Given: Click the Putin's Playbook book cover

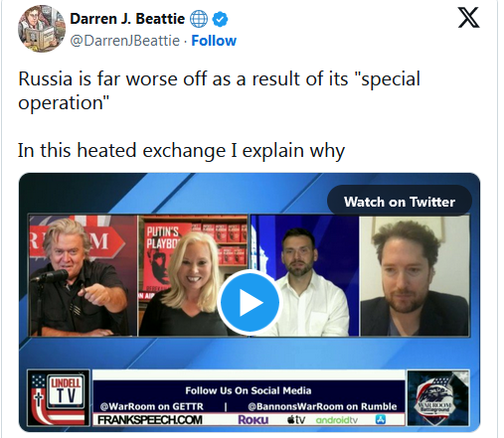Looking at the screenshot, I should [162, 258].
